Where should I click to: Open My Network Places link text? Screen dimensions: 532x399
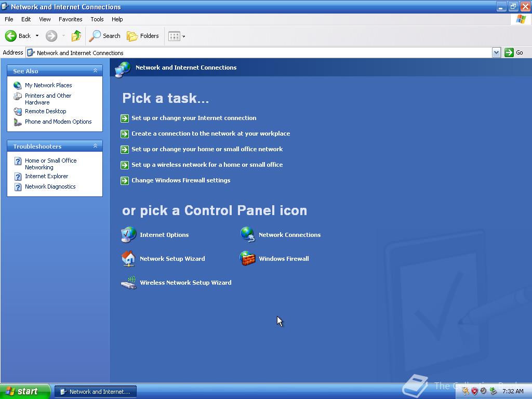pyautogui.click(x=48, y=85)
